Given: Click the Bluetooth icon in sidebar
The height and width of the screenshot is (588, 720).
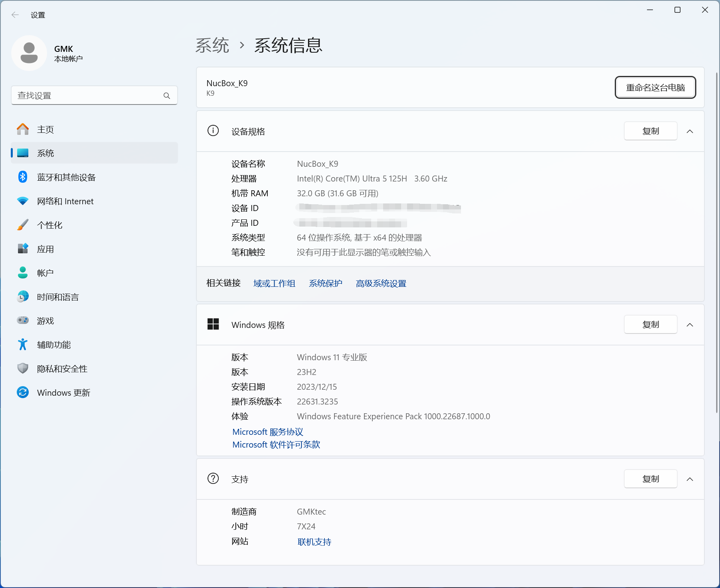Looking at the screenshot, I should click(x=23, y=177).
